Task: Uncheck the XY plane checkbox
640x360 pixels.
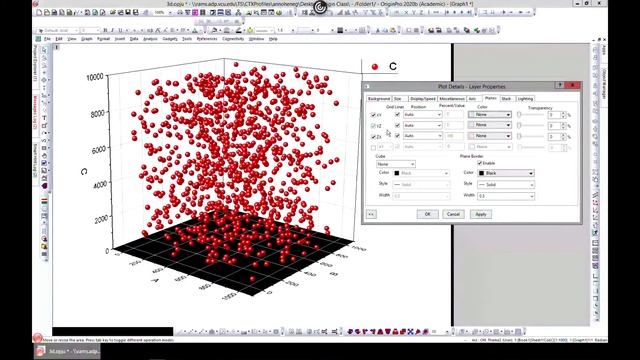Action: pyautogui.click(x=373, y=115)
